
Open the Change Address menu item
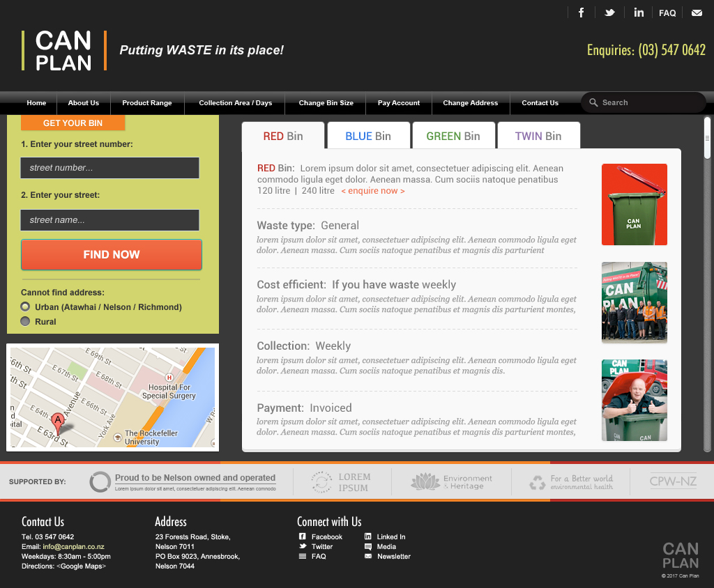click(471, 103)
